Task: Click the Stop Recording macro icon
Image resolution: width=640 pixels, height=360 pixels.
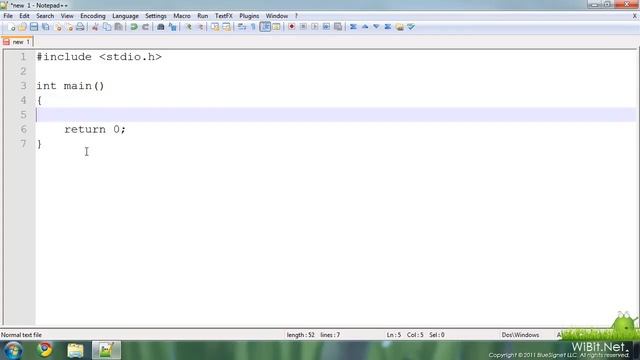Action: click(x=303, y=27)
